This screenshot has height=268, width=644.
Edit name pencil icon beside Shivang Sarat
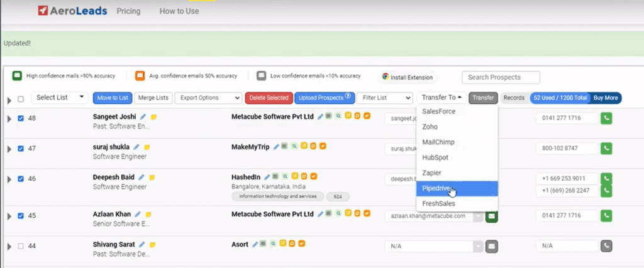(142, 245)
